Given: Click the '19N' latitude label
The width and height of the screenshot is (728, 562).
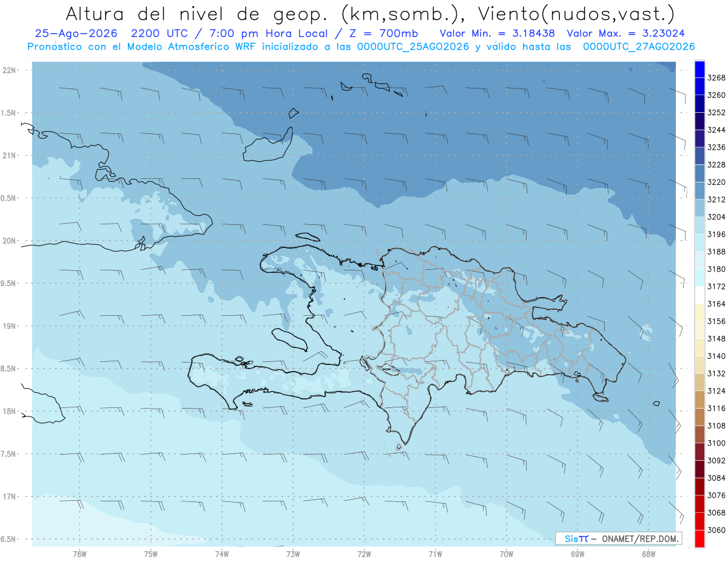Looking at the screenshot, I should (x=8, y=326).
